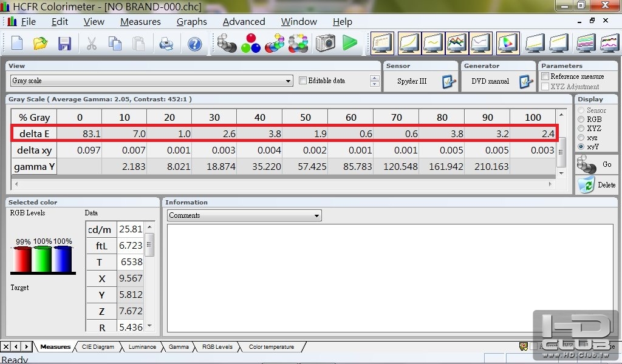Click the Go gray spheres button

point(595,164)
